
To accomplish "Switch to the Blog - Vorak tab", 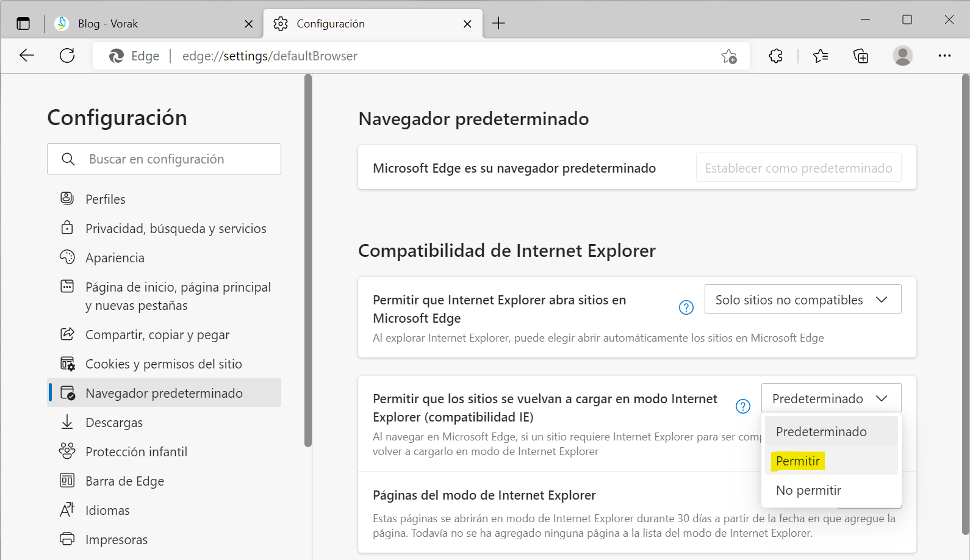I will click(154, 24).
